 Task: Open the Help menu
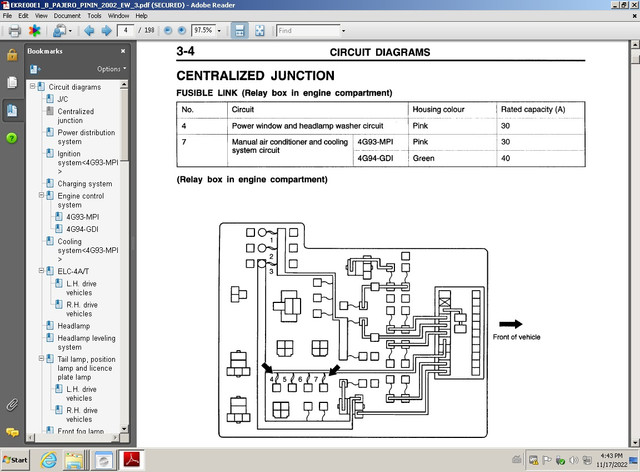click(x=141, y=16)
